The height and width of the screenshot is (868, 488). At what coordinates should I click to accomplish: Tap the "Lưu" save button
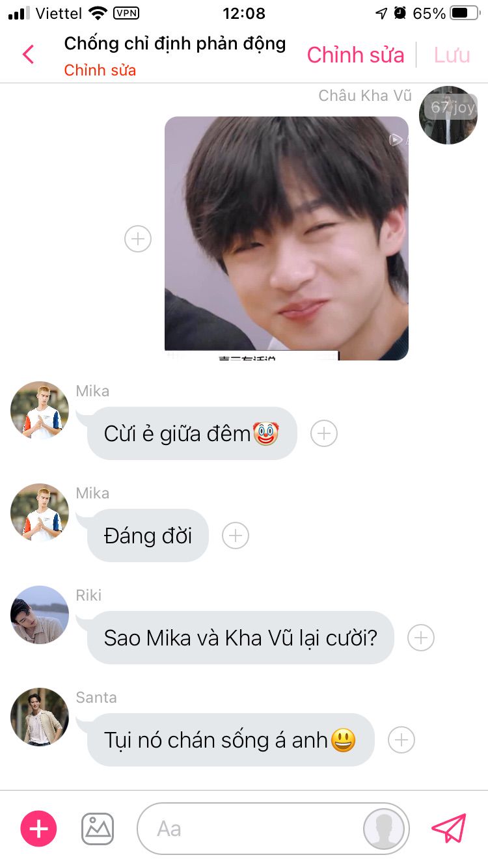coord(452,55)
